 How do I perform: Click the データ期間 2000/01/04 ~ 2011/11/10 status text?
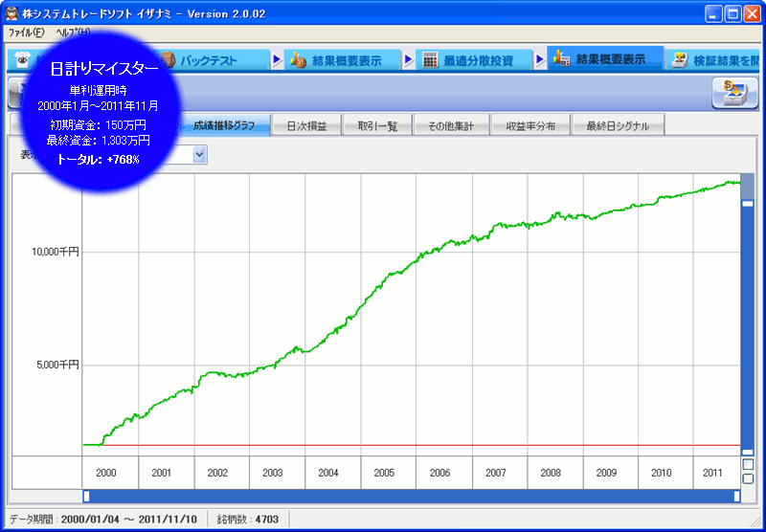(103, 519)
